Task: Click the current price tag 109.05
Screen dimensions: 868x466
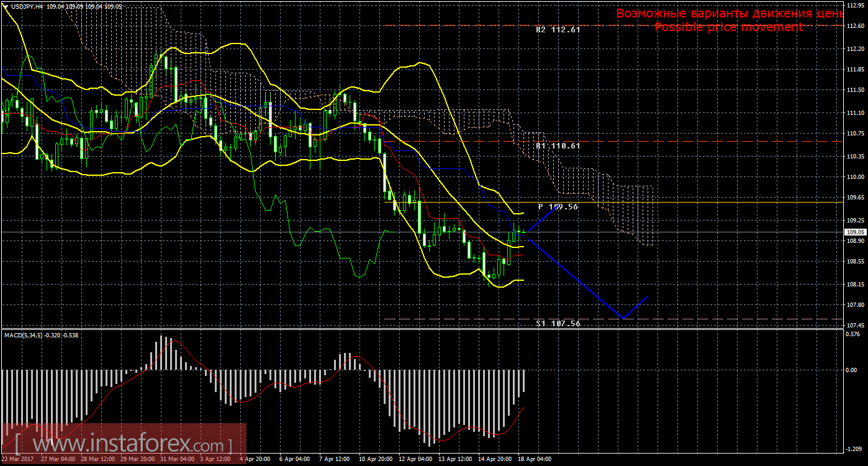Action: click(x=854, y=232)
